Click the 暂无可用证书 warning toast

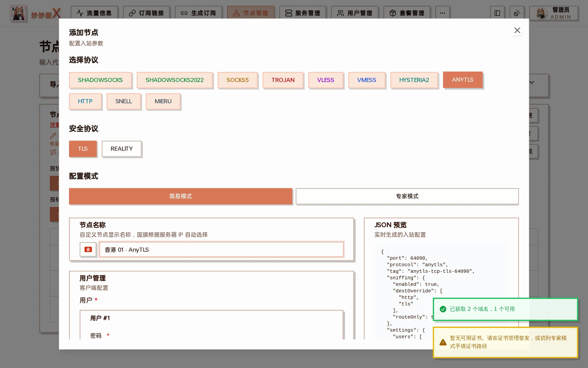pyautogui.click(x=505, y=342)
